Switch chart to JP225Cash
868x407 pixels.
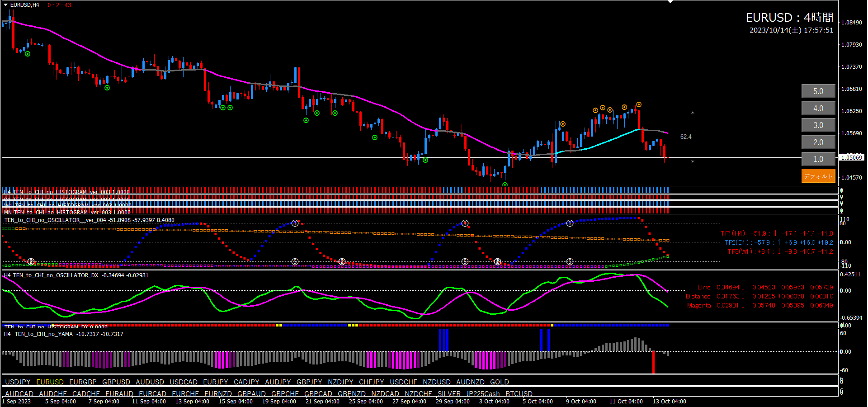click(x=483, y=394)
